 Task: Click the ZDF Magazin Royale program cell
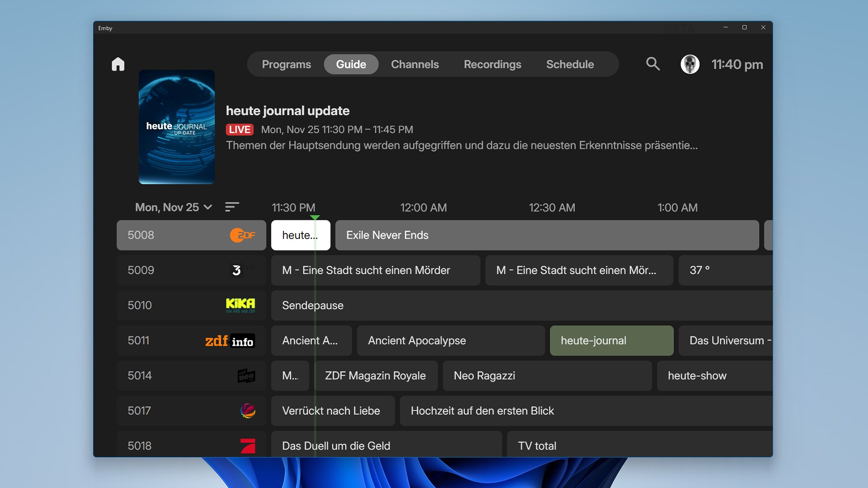(375, 375)
